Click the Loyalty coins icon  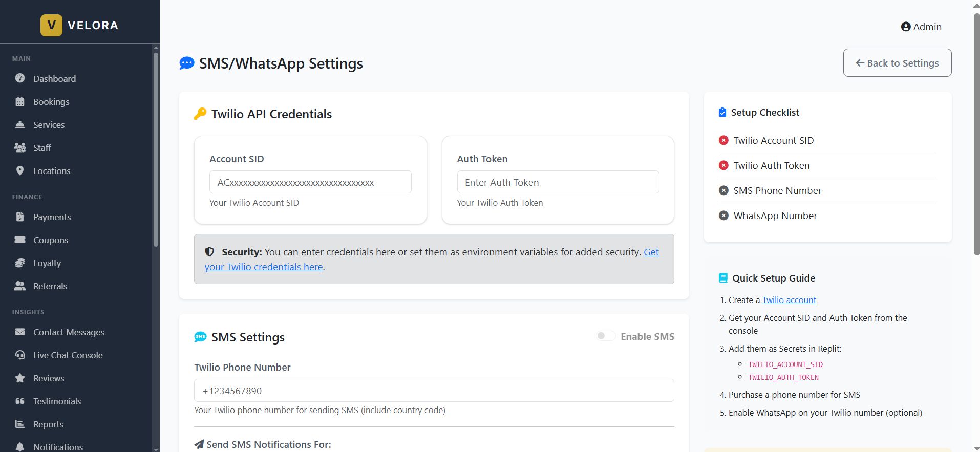(20, 263)
